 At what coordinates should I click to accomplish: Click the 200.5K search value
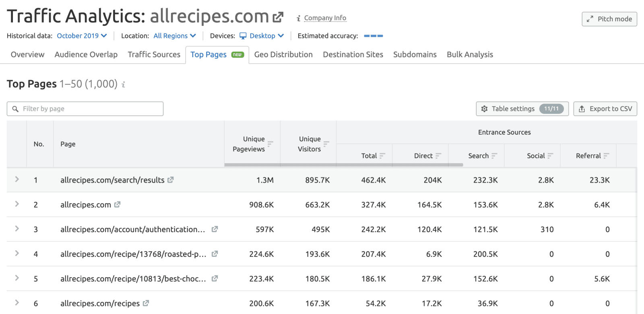click(485, 254)
